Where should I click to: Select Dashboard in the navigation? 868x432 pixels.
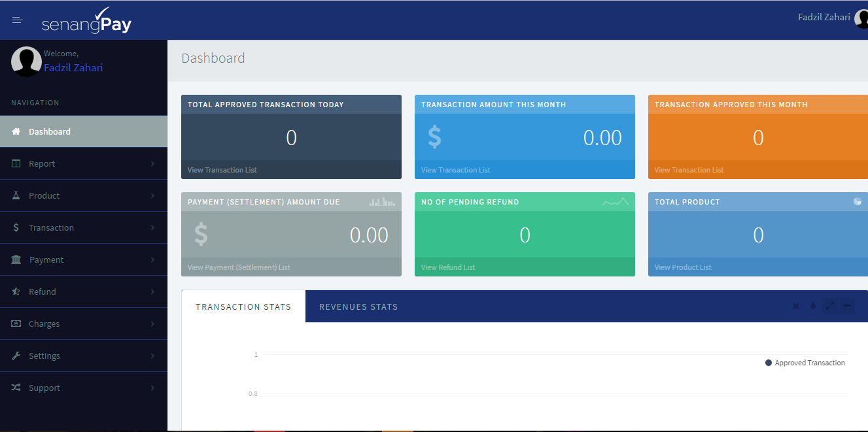84,131
